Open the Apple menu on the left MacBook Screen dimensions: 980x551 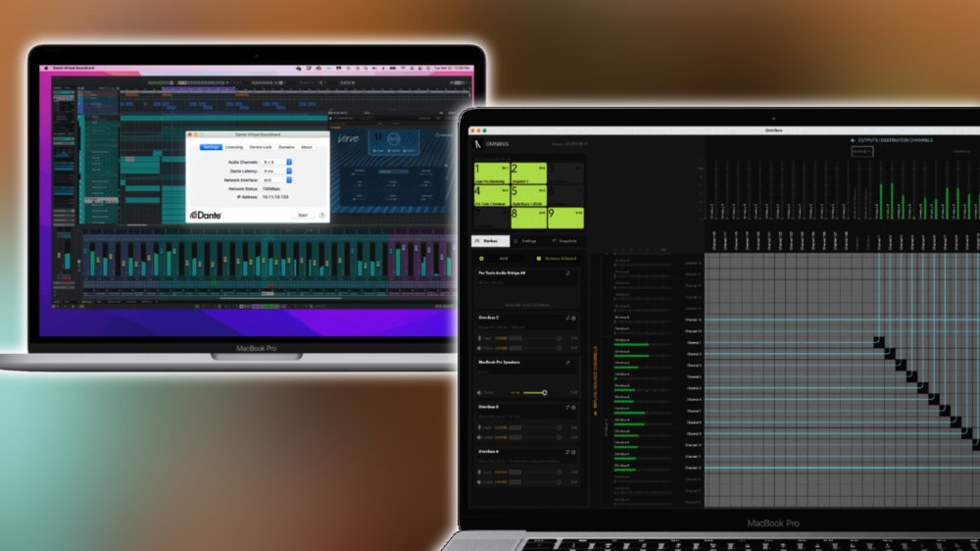tap(46, 69)
